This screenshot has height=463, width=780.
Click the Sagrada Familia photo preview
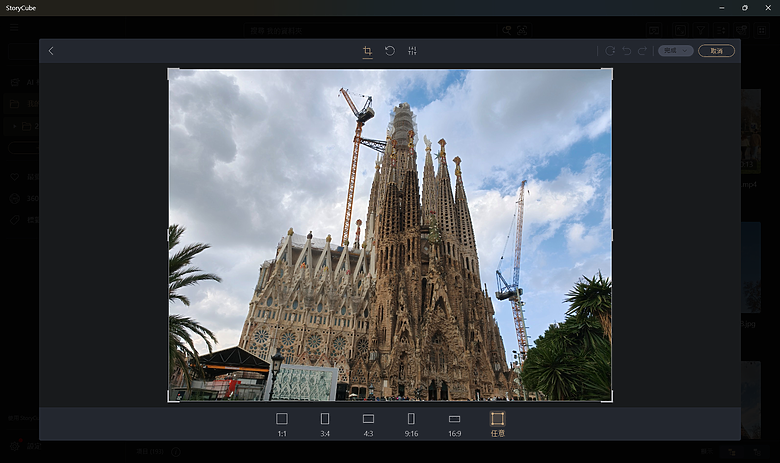390,235
